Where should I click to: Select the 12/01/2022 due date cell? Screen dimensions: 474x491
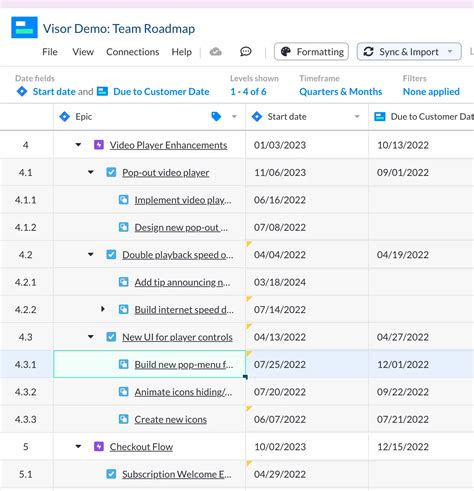tap(421, 364)
